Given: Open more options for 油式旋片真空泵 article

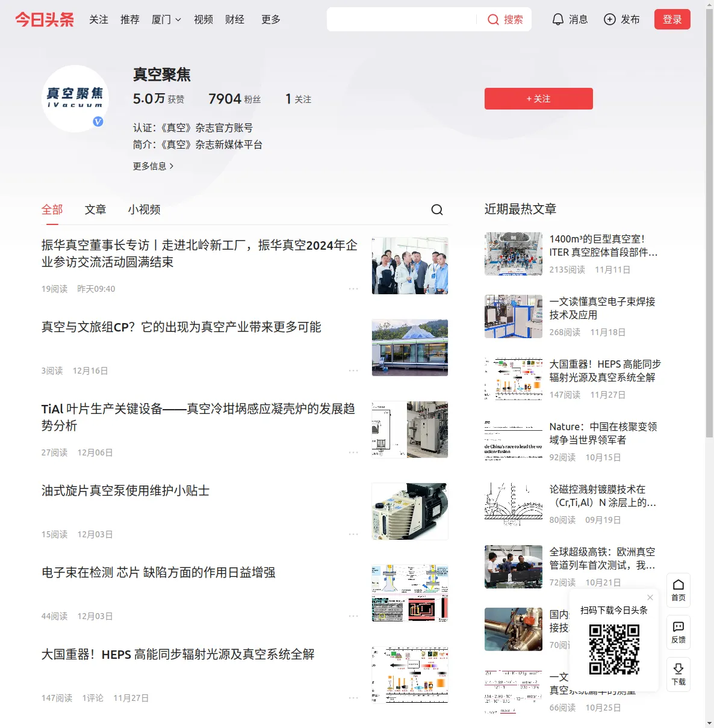Looking at the screenshot, I should [353, 534].
